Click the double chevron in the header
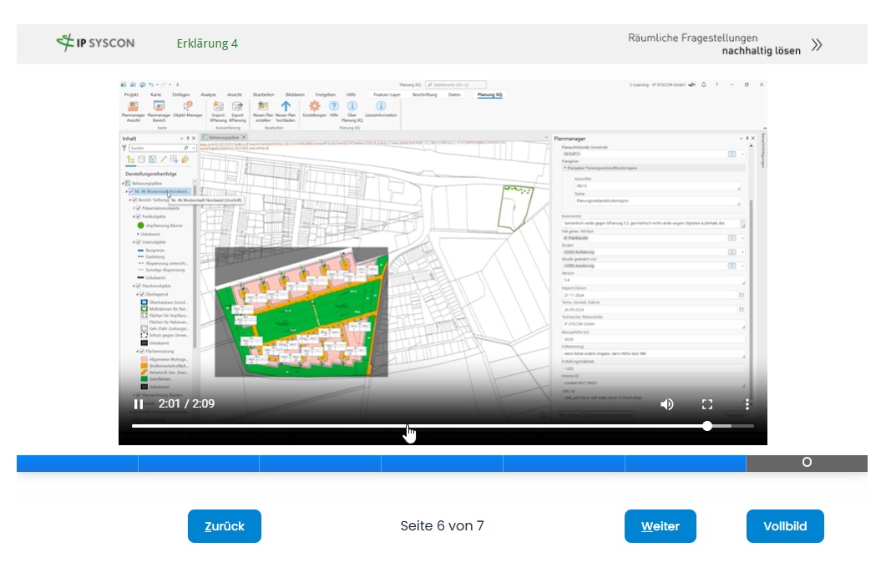The image size is (891, 588). pyautogui.click(x=817, y=45)
